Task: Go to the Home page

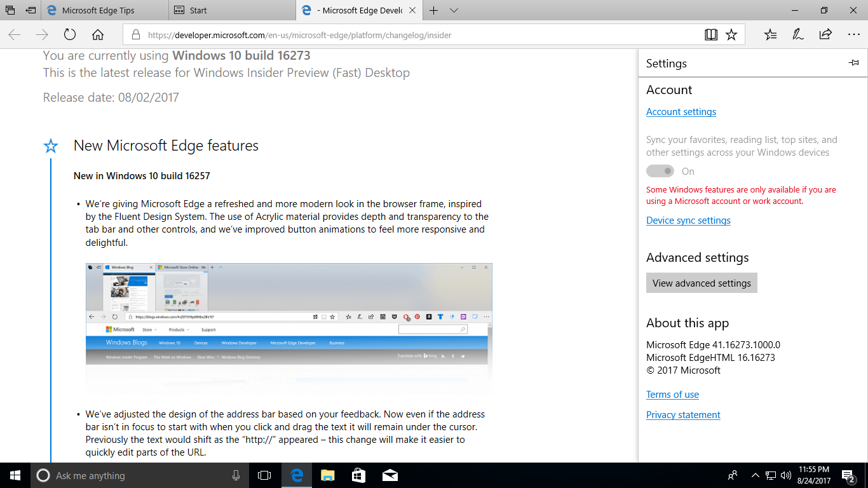Action: [97, 35]
